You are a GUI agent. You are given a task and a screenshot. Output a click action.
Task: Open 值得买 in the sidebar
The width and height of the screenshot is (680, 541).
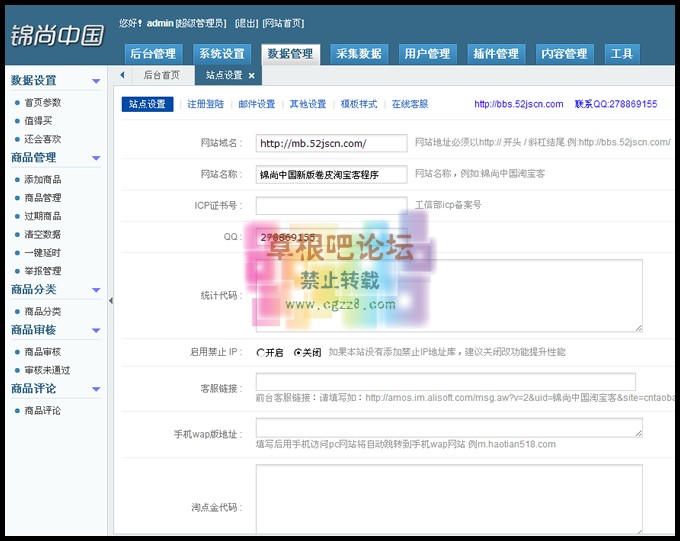(38, 121)
